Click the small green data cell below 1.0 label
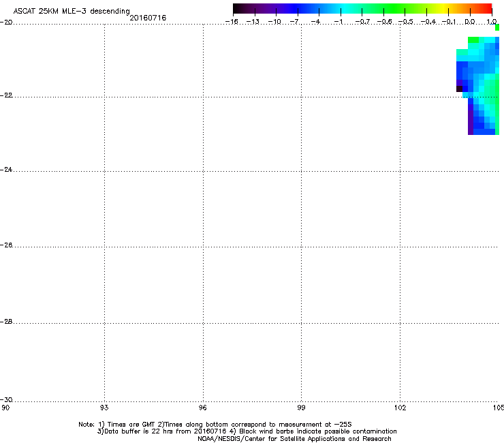This screenshot has width=504, height=443. (x=497, y=28)
